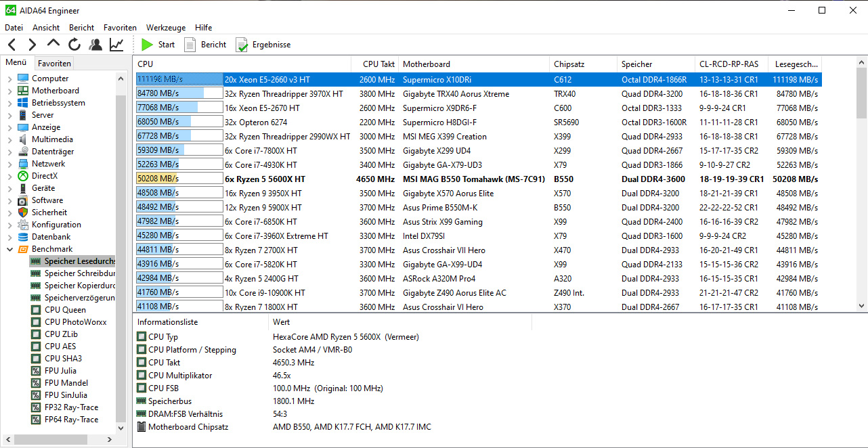Open the Ansicht menu

[x=46, y=28]
